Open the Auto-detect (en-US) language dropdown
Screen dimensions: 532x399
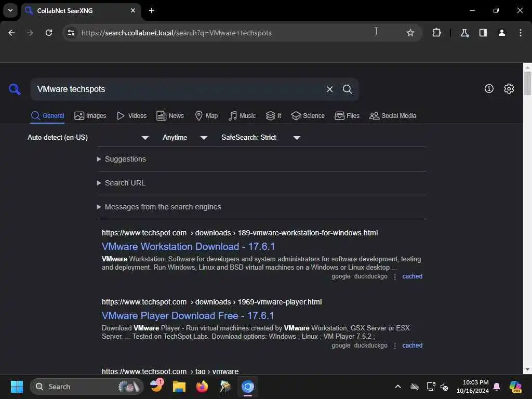(x=88, y=137)
